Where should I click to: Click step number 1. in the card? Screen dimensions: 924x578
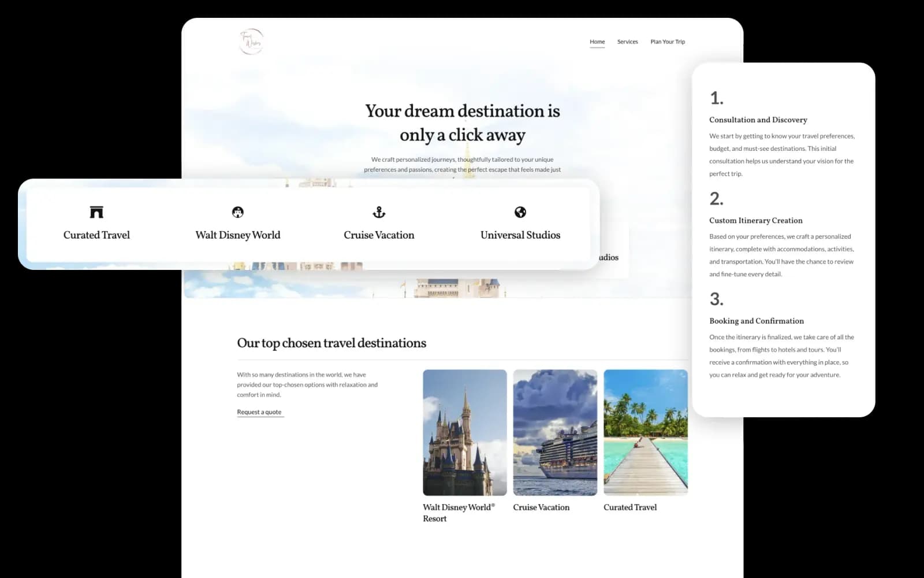717,98
